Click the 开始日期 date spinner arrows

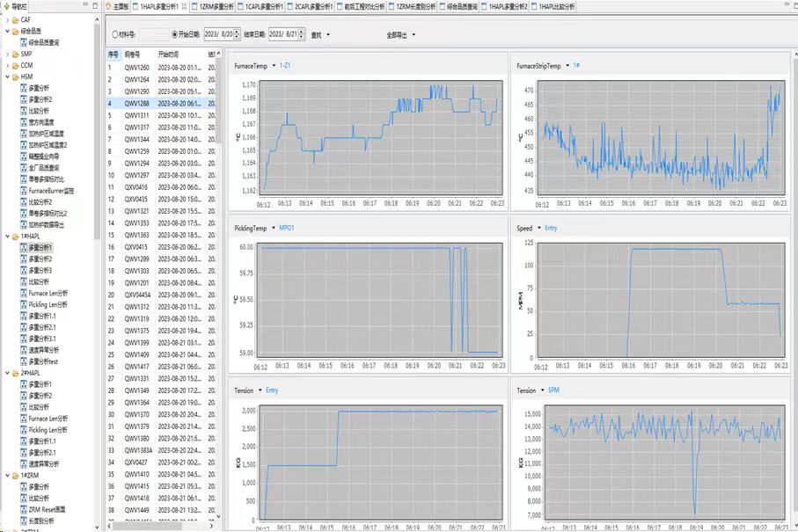coord(237,34)
